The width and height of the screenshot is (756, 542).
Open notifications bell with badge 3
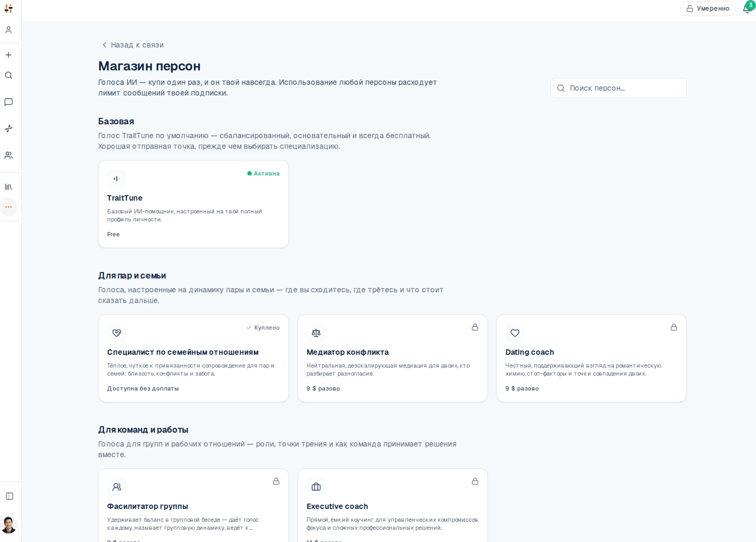click(747, 8)
